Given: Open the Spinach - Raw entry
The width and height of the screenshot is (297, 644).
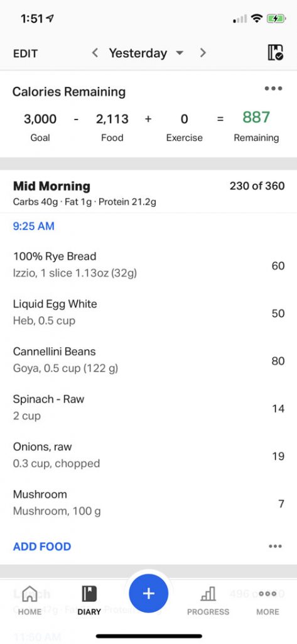Looking at the screenshot, I should tap(148, 408).
